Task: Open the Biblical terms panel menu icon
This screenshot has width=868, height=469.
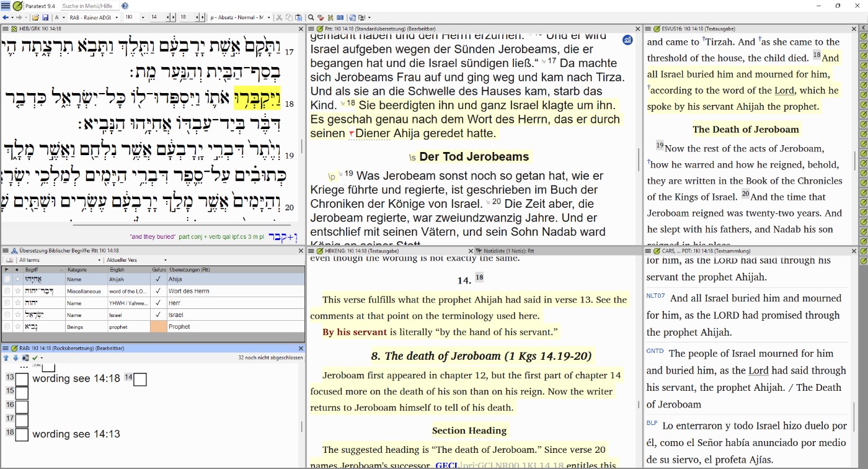Action: 6,251
